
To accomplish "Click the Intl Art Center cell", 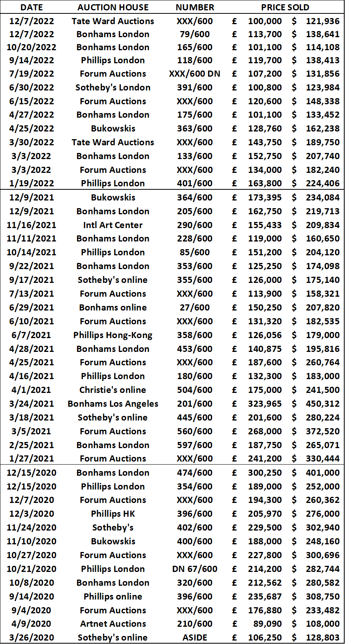I will click(113, 225).
